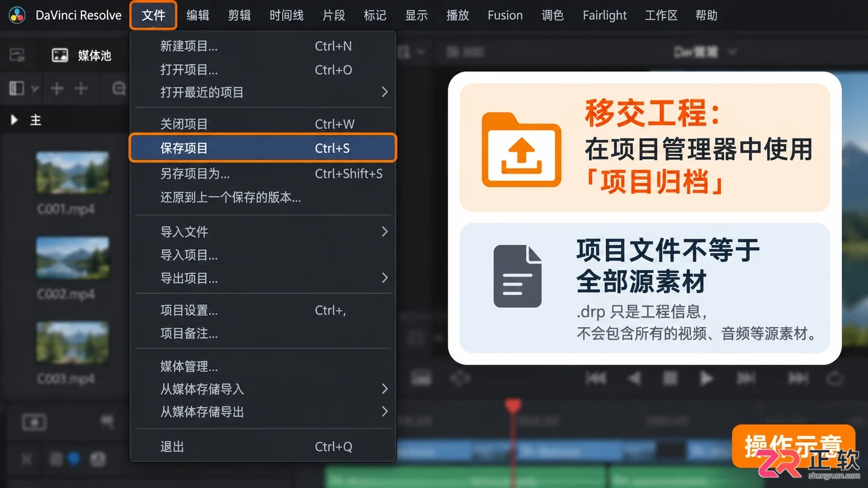Select the C001.mp4 clip thumbnail

(72, 172)
